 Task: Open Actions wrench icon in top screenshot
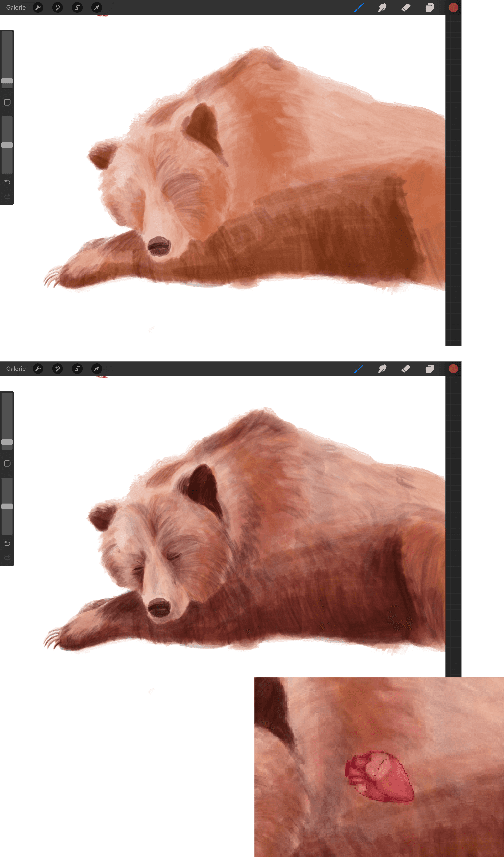[38, 8]
